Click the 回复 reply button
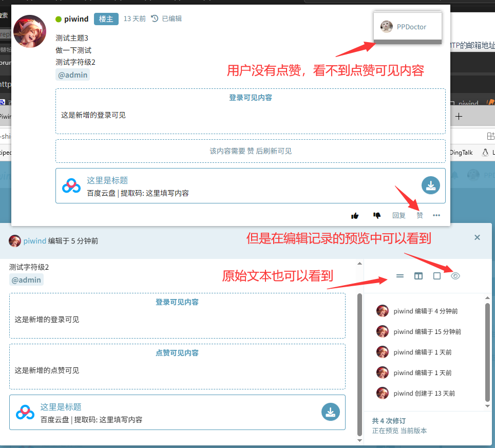 click(x=399, y=216)
